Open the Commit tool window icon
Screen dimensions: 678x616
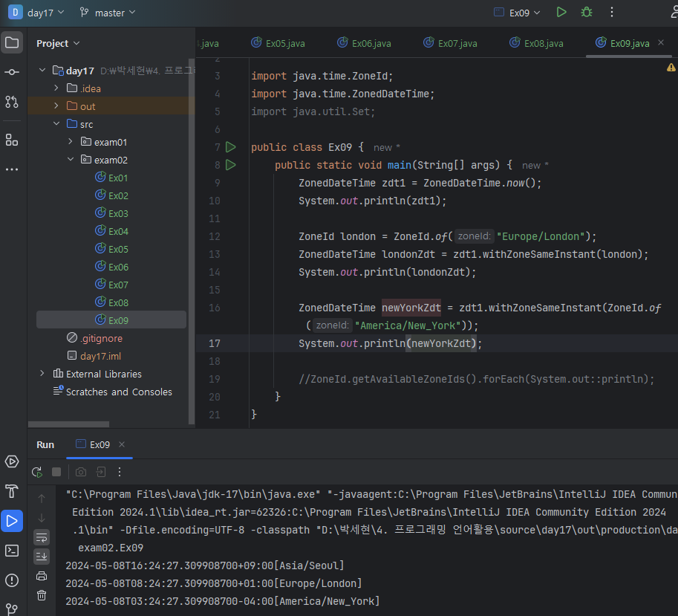point(12,72)
